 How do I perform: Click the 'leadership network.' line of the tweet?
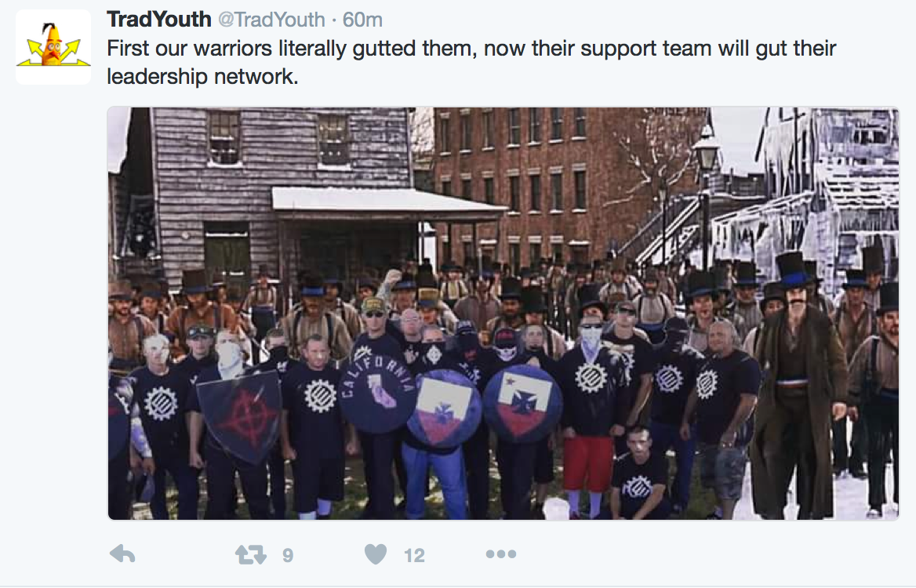202,77
